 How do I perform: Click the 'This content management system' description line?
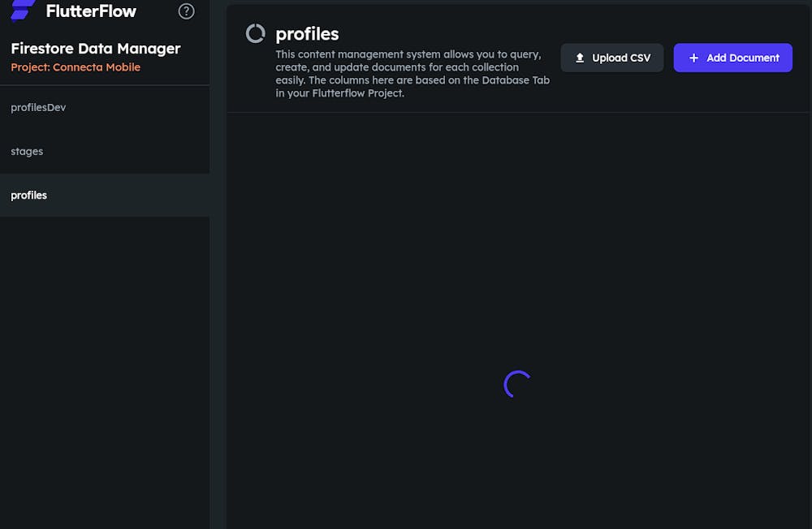408,54
